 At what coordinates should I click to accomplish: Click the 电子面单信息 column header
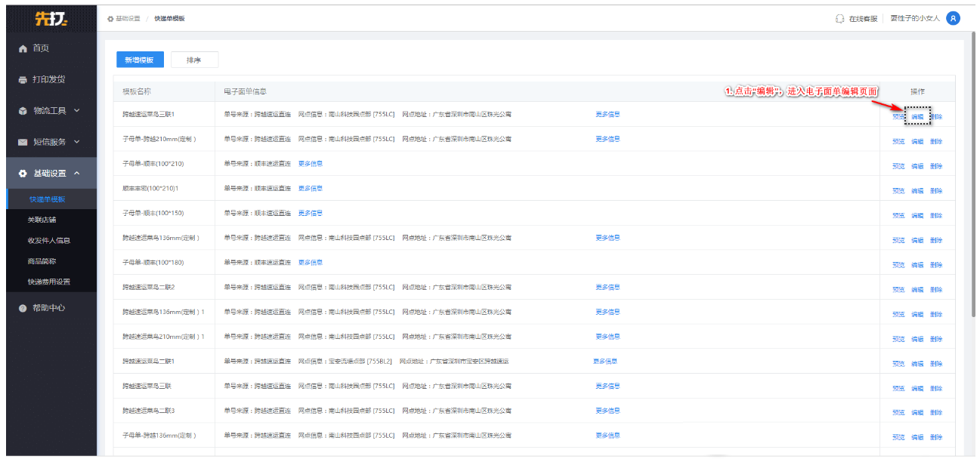pos(246,91)
